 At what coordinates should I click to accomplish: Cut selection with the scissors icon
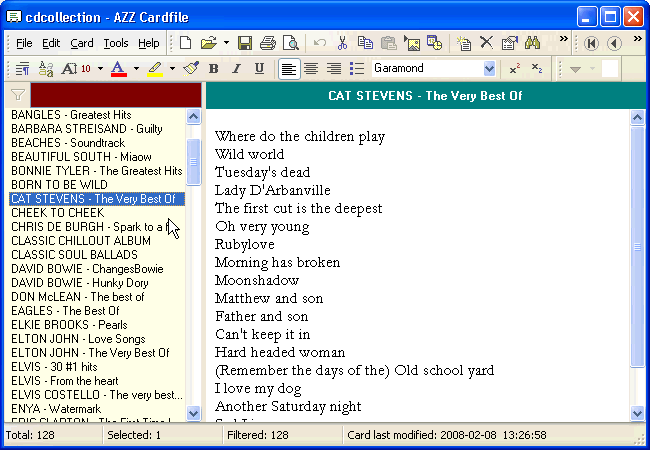[342, 43]
